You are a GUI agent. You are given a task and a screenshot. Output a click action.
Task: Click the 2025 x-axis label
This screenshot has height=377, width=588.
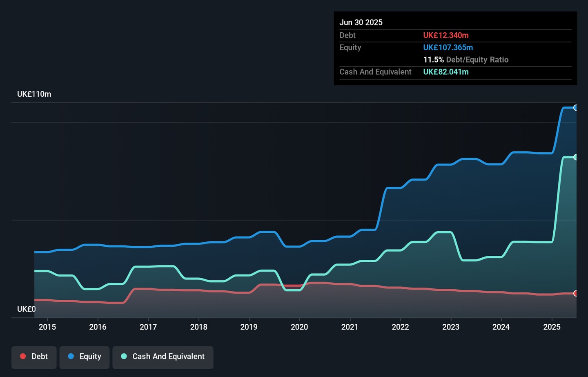(552, 327)
